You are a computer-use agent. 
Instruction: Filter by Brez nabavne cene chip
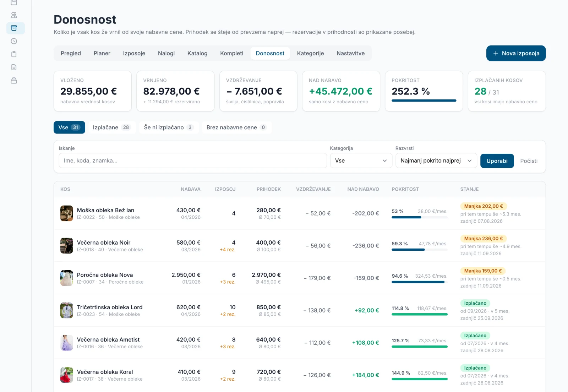pos(236,127)
